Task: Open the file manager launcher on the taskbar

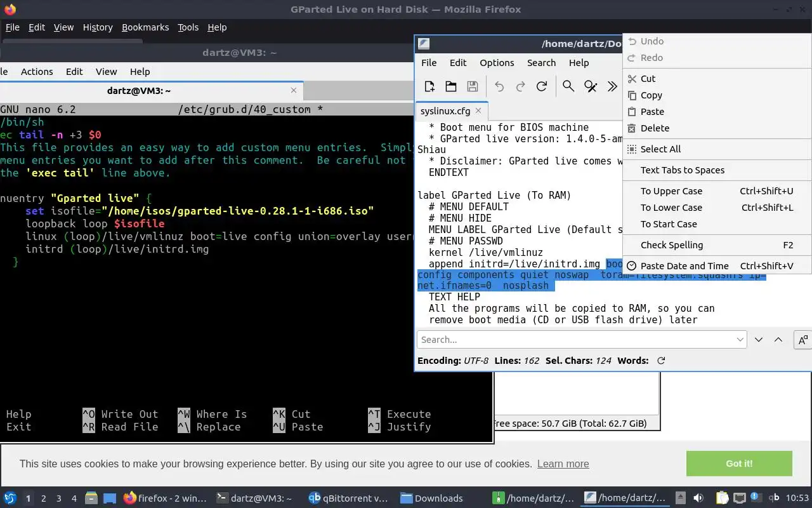Action: click(x=91, y=498)
